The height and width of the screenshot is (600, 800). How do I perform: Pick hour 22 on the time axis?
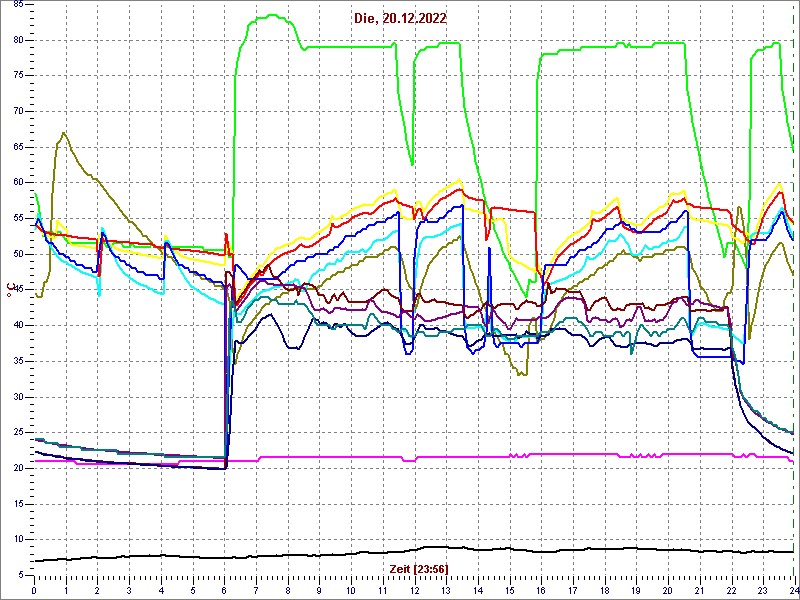pyautogui.click(x=731, y=590)
